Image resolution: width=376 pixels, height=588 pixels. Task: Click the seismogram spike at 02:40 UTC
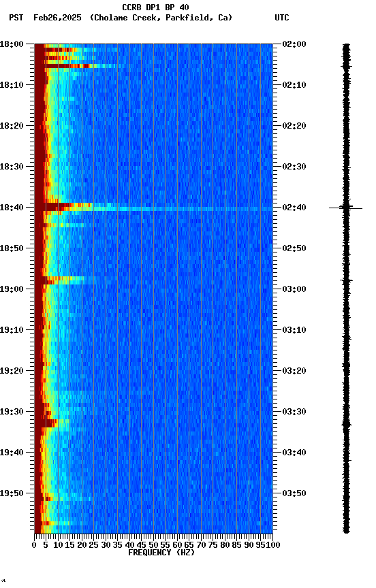(x=345, y=208)
